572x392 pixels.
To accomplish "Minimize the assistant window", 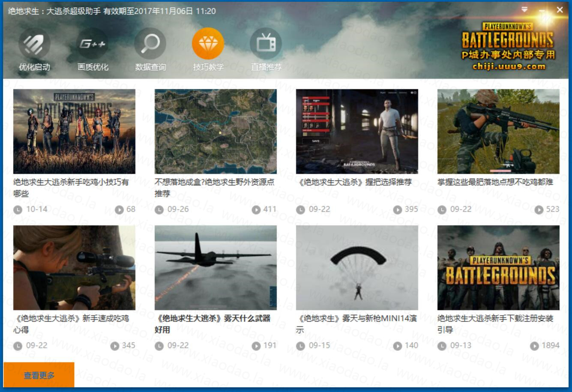I will tap(542, 10).
